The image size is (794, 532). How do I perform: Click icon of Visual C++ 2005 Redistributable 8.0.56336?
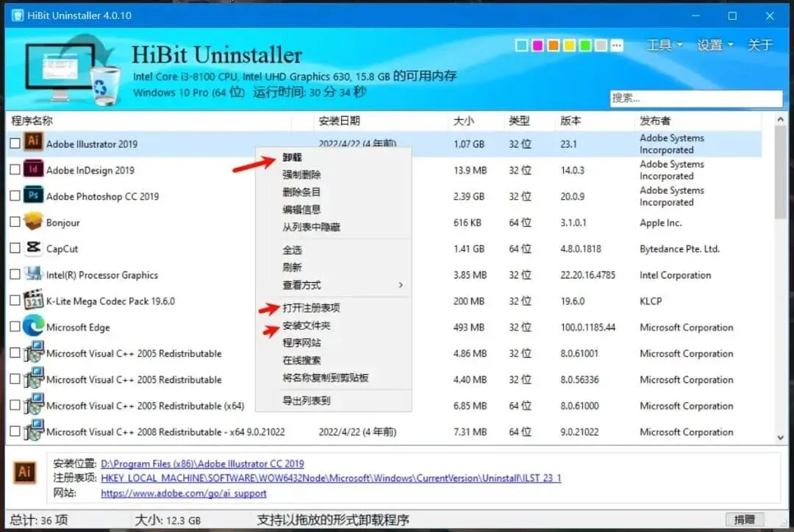33,378
